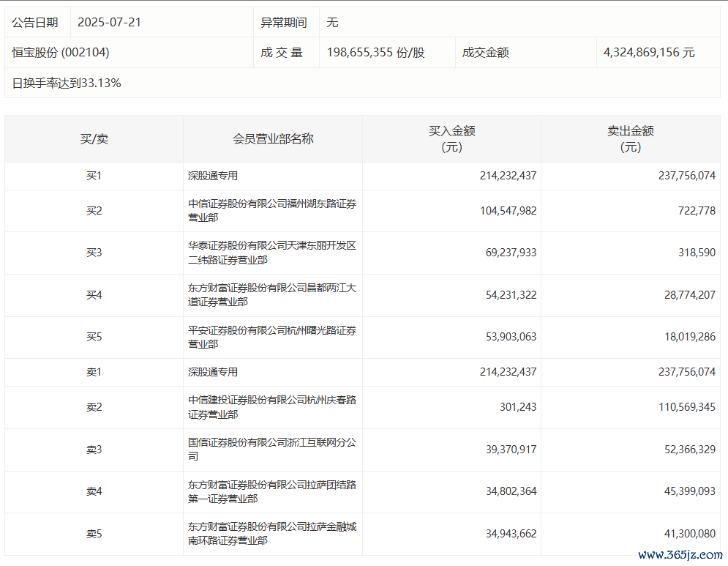Click buy amount 53,903,063
The height and width of the screenshot is (566, 728).
pos(511,337)
